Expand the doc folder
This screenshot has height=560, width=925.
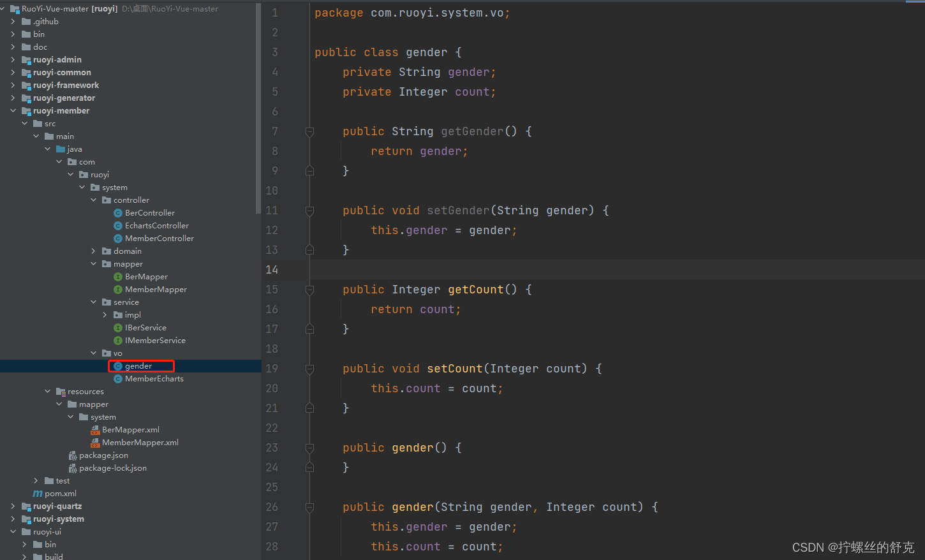13,47
